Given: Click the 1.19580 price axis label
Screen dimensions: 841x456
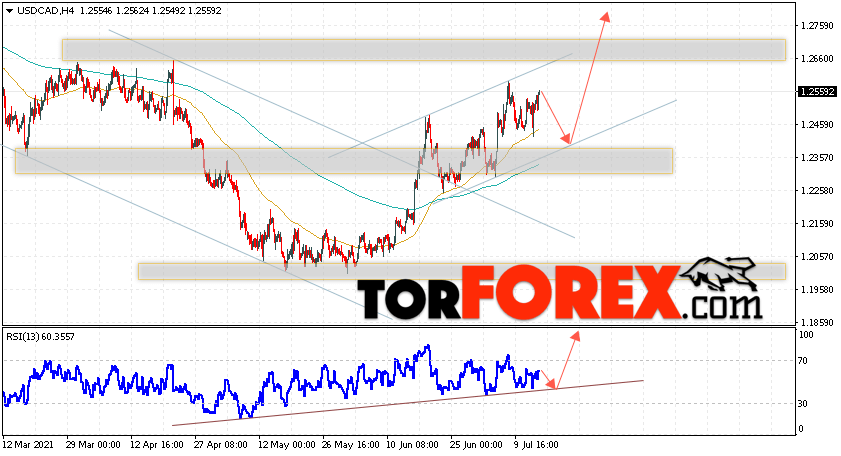Looking at the screenshot, I should point(817,290).
